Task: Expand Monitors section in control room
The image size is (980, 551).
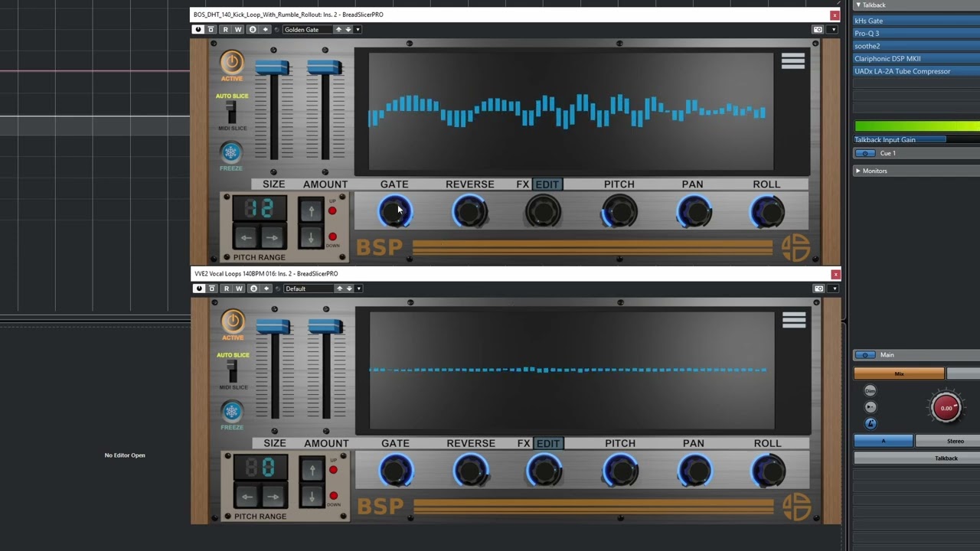Action: coord(857,171)
